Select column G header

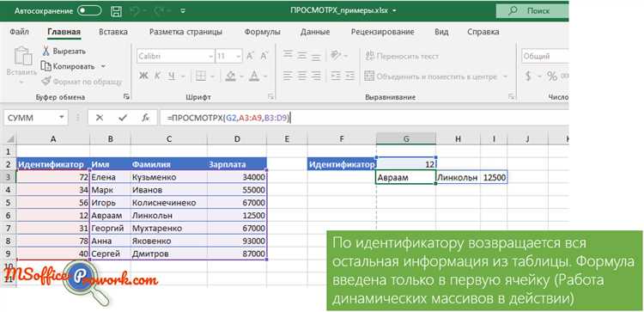tap(406, 139)
